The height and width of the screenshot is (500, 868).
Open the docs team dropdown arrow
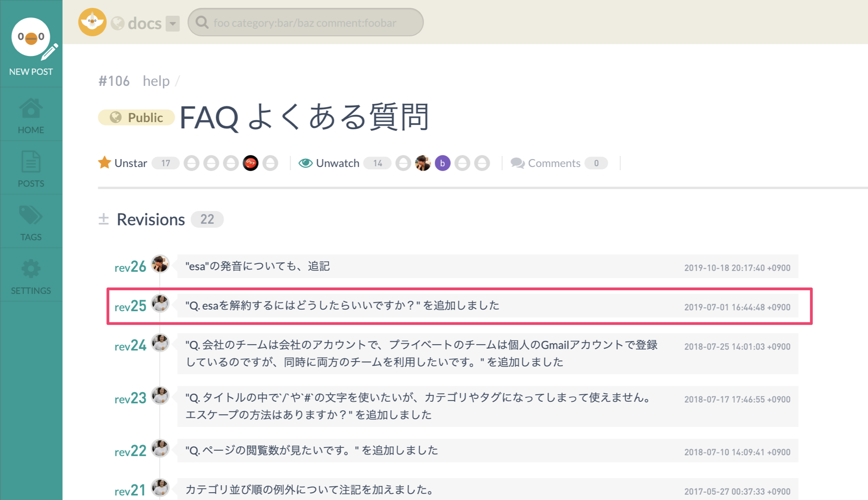click(173, 23)
